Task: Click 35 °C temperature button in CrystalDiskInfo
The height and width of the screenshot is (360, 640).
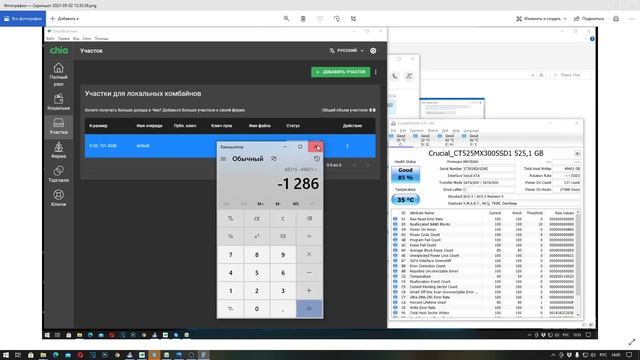Action: point(405,200)
